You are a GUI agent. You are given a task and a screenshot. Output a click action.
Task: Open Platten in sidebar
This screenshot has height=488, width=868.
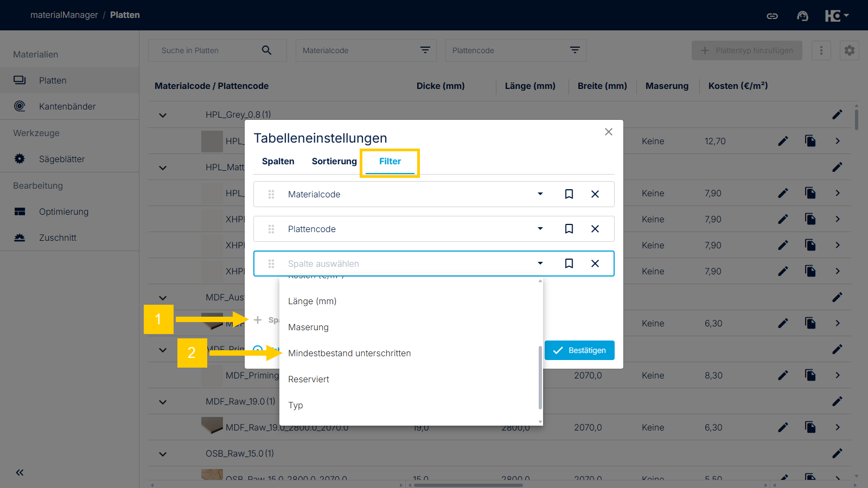[x=69, y=80]
